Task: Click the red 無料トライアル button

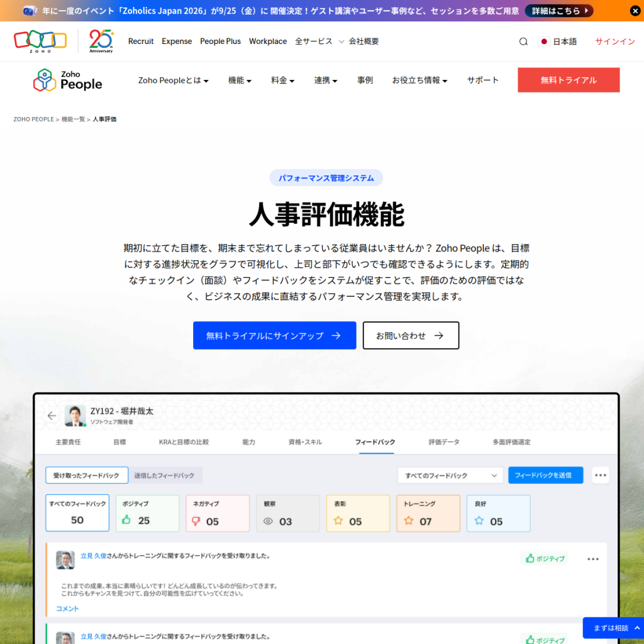Action: (569, 80)
